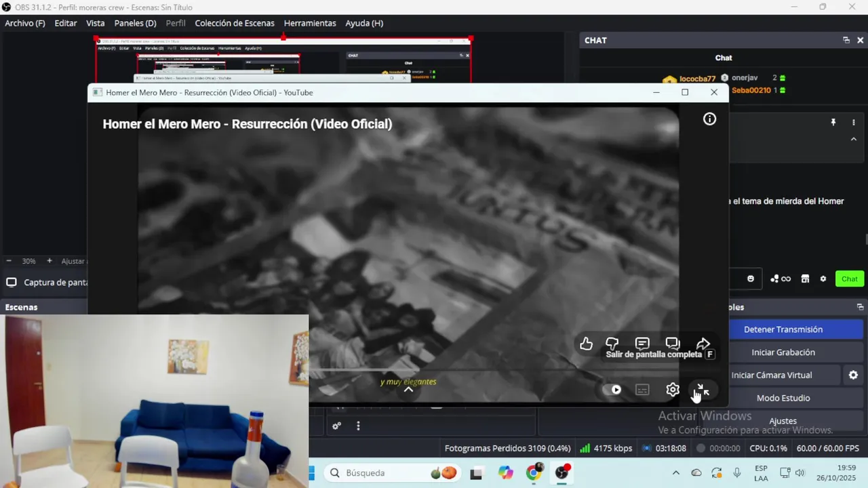Open OneDrive cloud tray icon
Viewport: 868px width, 488px height.
[x=696, y=472]
